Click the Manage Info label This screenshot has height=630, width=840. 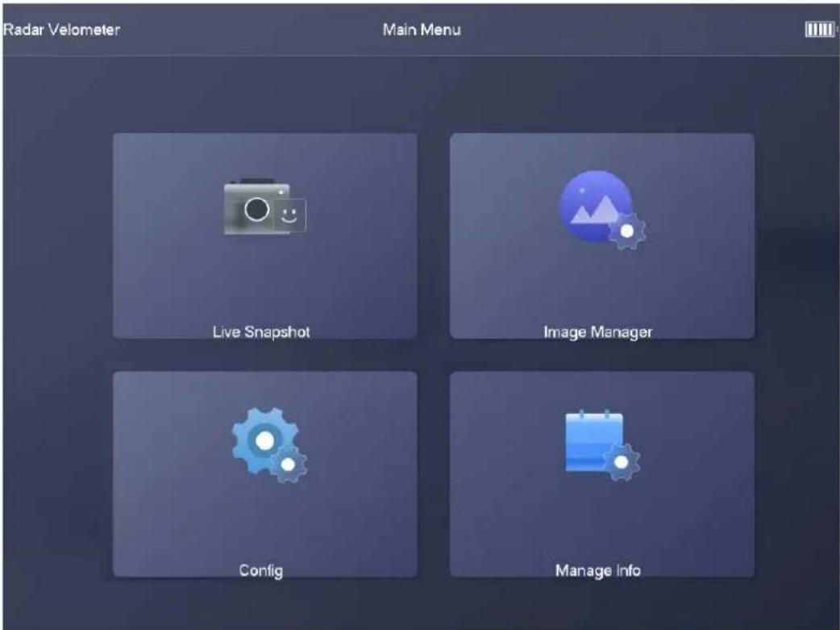[598, 570]
